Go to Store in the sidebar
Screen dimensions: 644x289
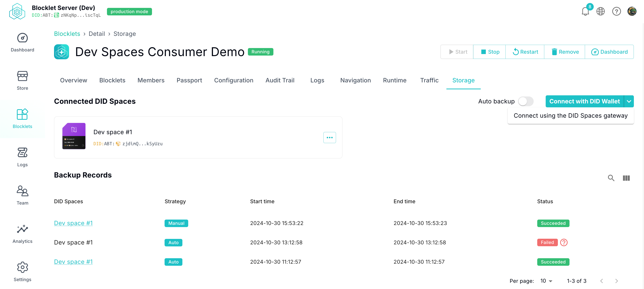click(23, 80)
